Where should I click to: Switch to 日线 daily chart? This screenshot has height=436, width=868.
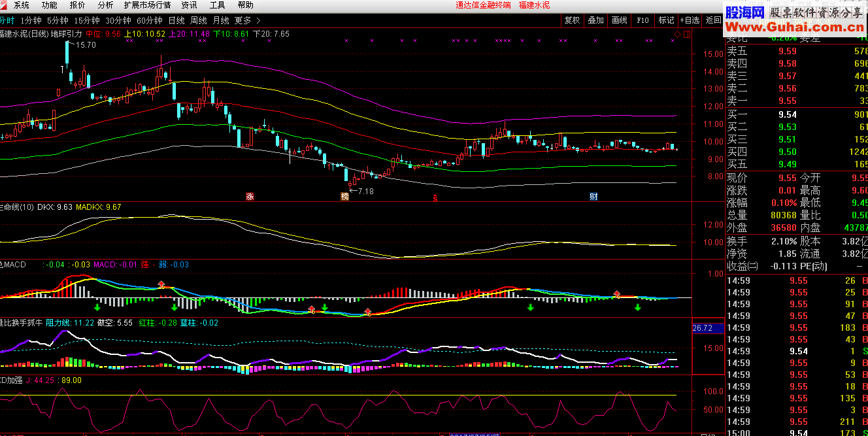[x=176, y=20]
